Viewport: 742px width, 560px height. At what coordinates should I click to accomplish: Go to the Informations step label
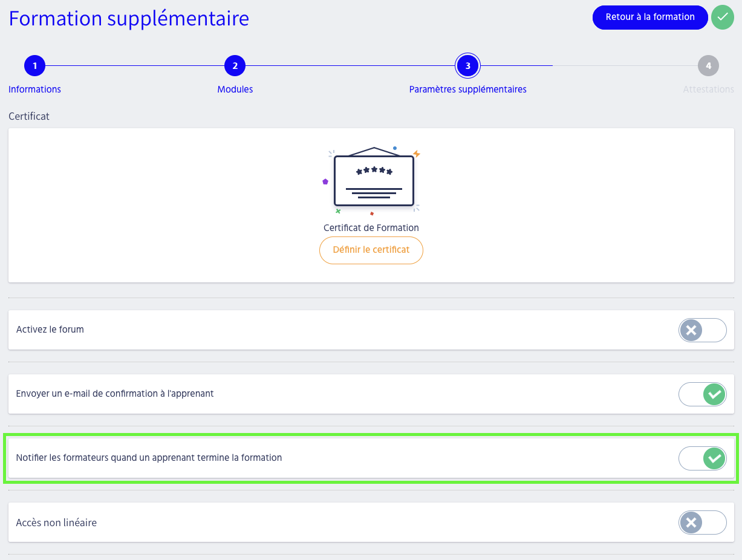click(34, 90)
